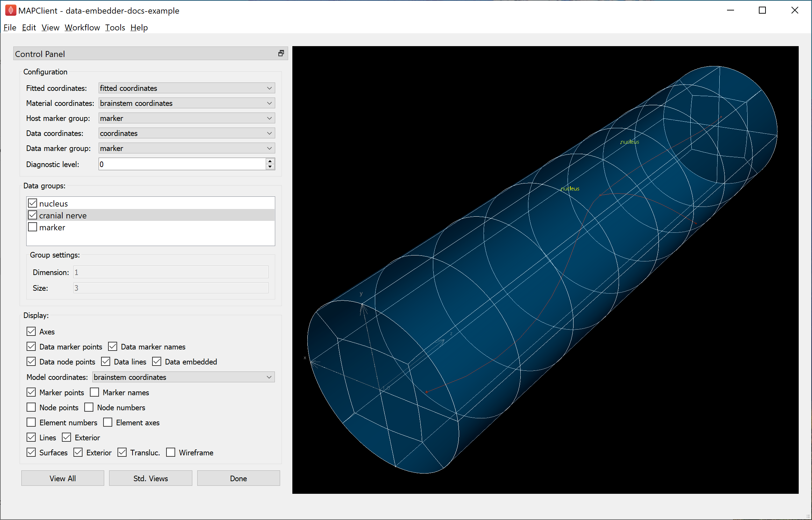Click the lower nucleus label in 3D view
This screenshot has width=812, height=520.
(570, 189)
